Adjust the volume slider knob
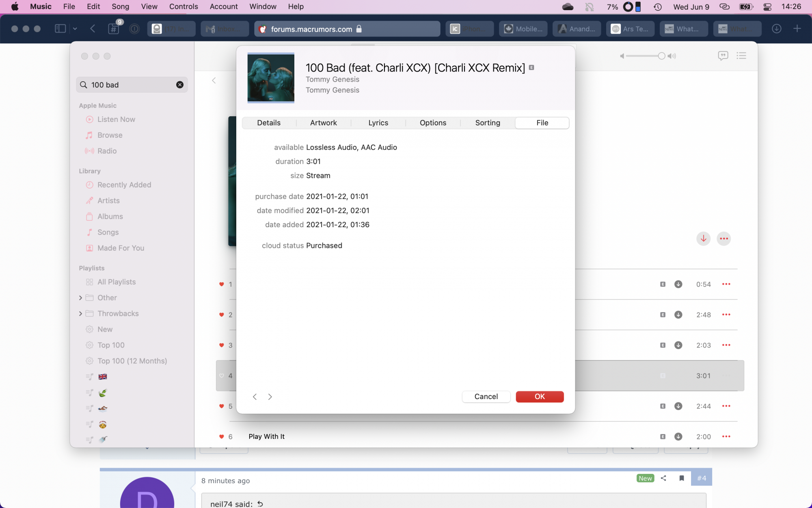The height and width of the screenshot is (508, 812). [661, 56]
